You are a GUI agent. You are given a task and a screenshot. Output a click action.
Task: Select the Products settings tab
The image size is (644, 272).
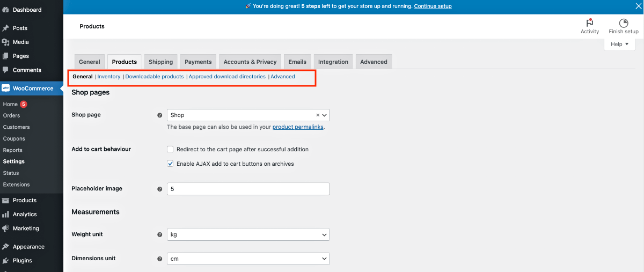click(x=124, y=62)
